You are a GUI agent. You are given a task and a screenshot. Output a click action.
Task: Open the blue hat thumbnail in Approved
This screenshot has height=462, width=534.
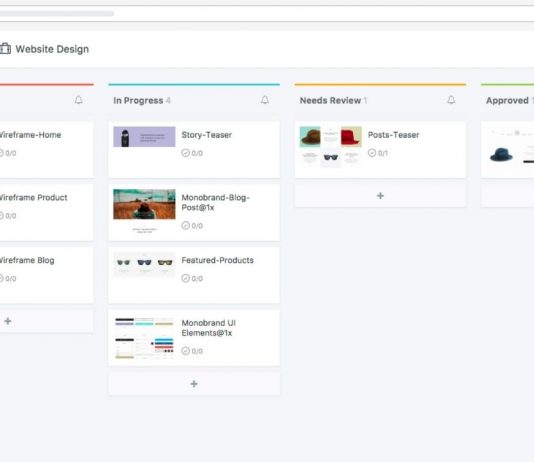tap(510, 147)
